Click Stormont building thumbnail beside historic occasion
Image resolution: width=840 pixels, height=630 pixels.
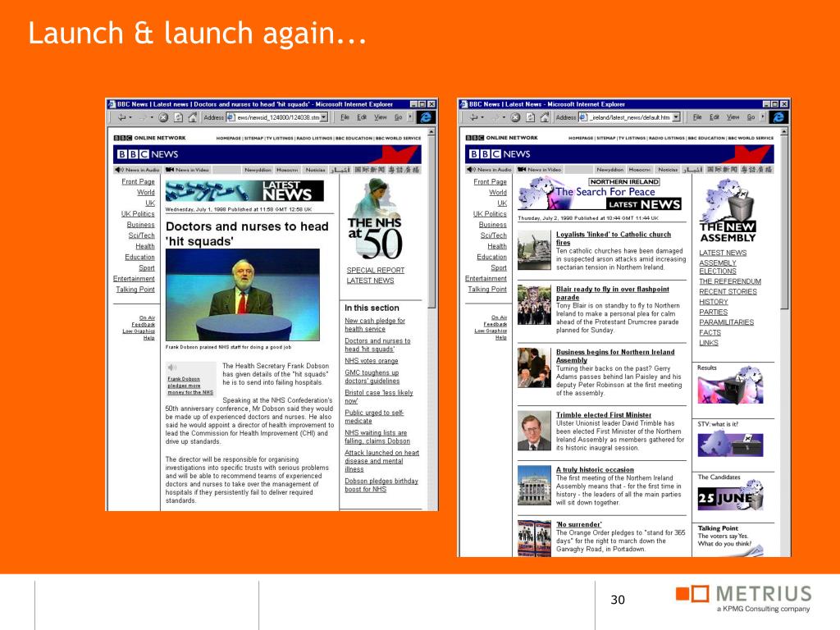(x=534, y=486)
